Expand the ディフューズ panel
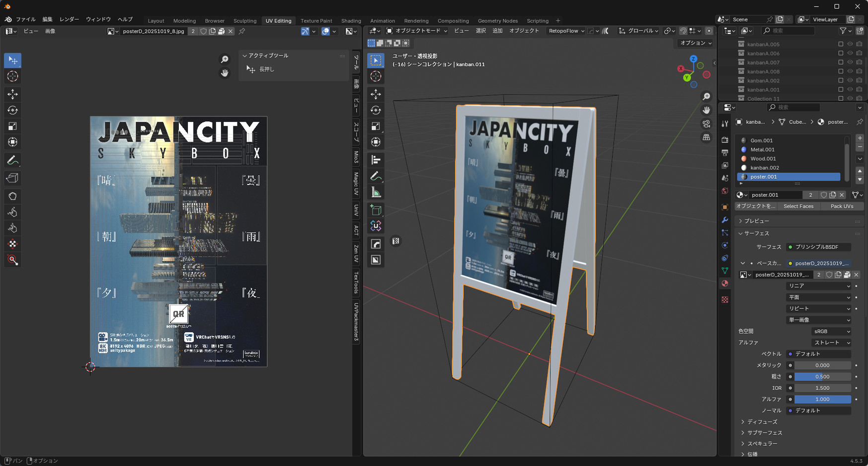Viewport: 868px width, 466px height. pyautogui.click(x=762, y=422)
